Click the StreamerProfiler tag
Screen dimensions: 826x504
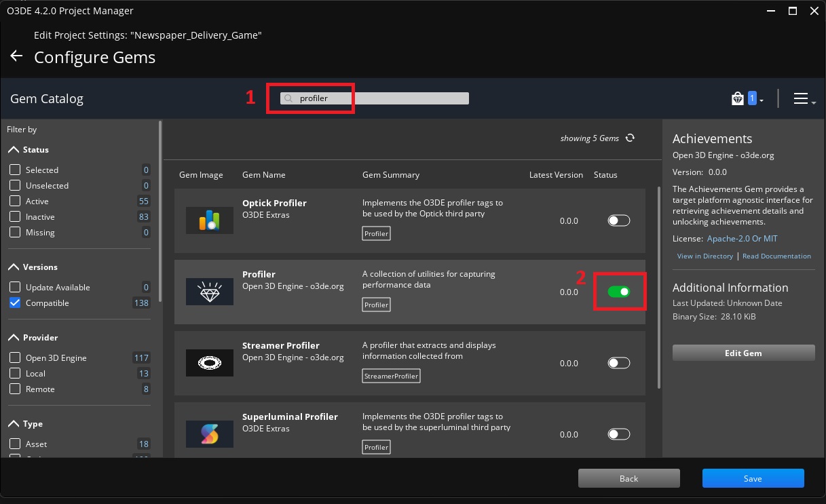pos(391,375)
